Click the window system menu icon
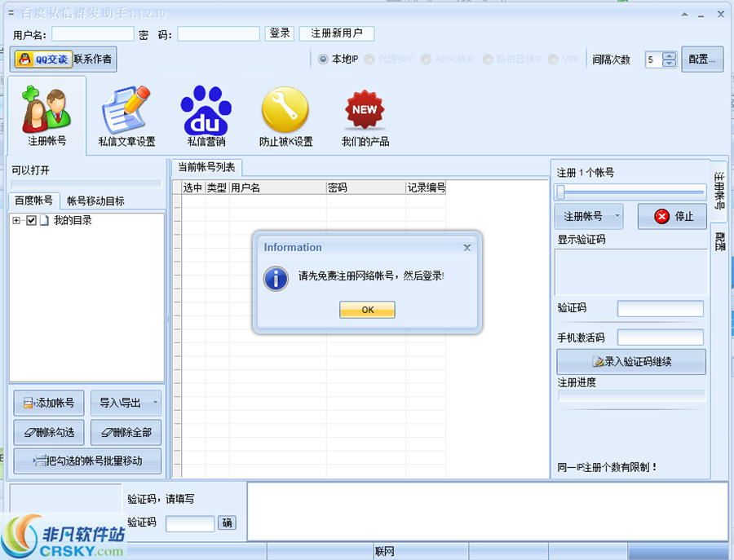 [11, 13]
